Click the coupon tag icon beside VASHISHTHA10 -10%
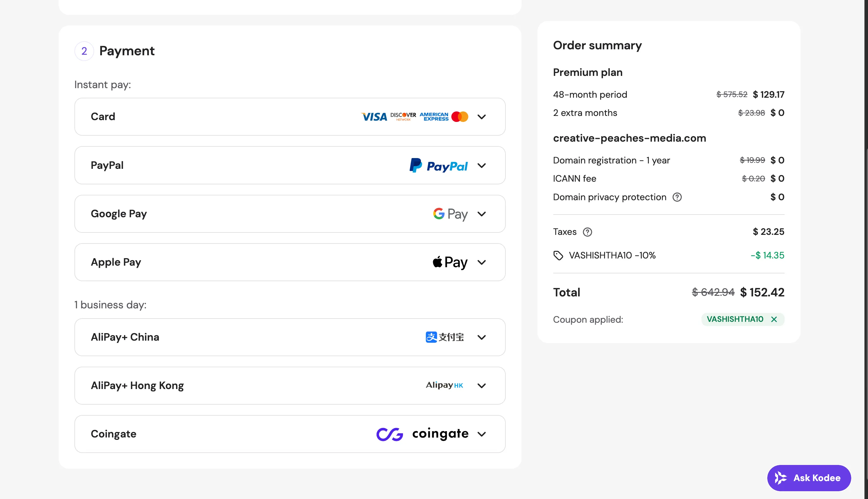The height and width of the screenshot is (499, 868). click(x=558, y=256)
